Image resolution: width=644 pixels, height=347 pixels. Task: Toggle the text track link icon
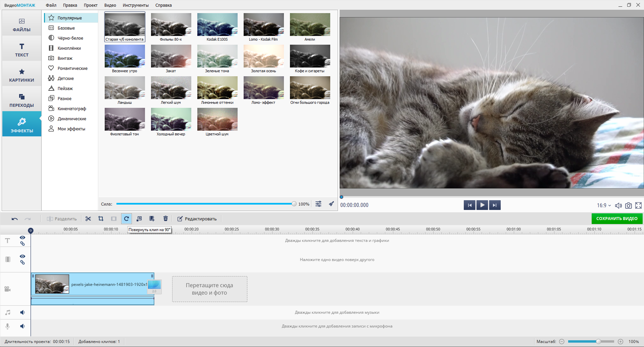point(22,244)
